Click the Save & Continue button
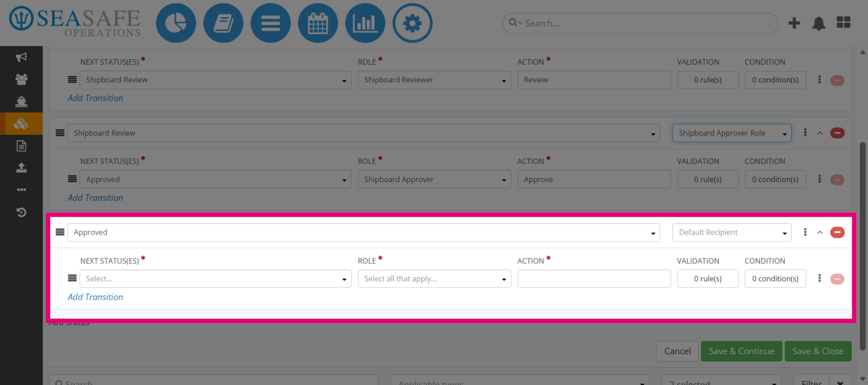Viewport: 868px width, 385px height. coord(741,351)
